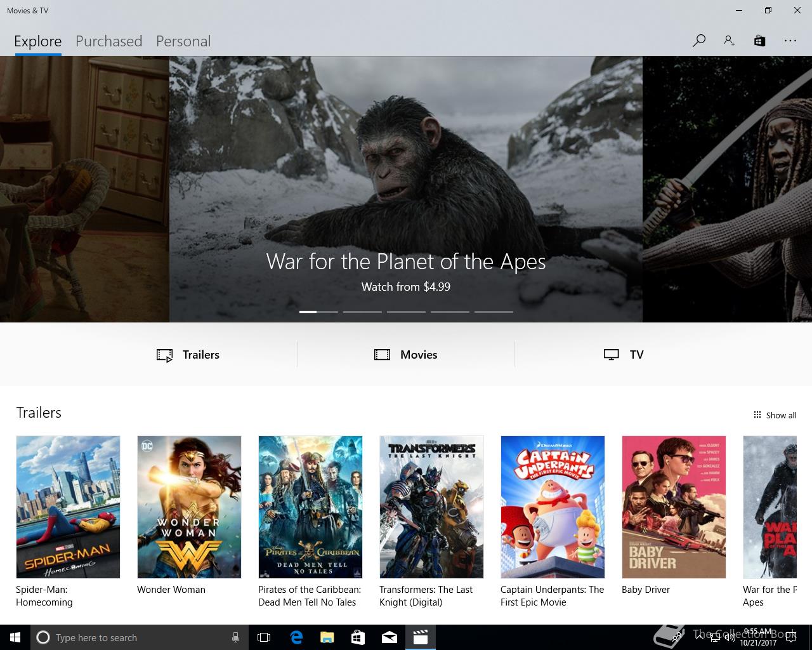Click the Show all grid icon
The width and height of the screenshot is (812, 650).
click(757, 415)
